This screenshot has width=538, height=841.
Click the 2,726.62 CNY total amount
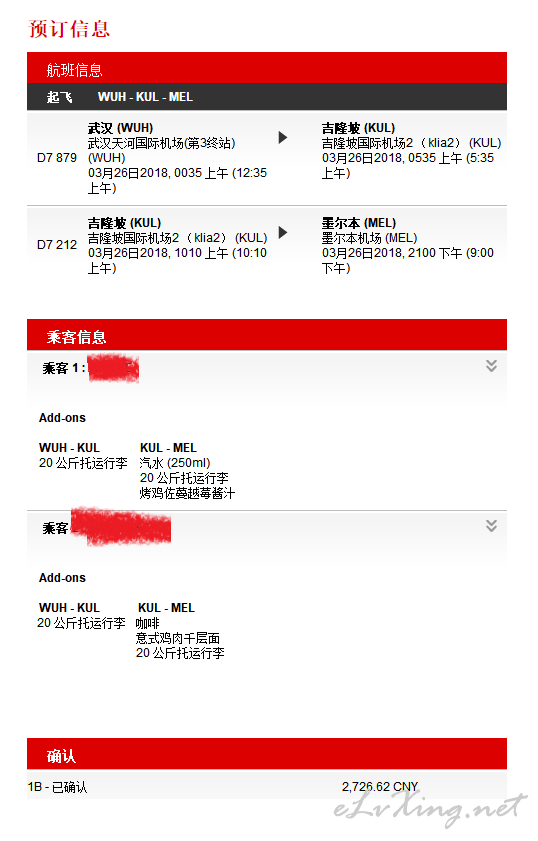380,786
